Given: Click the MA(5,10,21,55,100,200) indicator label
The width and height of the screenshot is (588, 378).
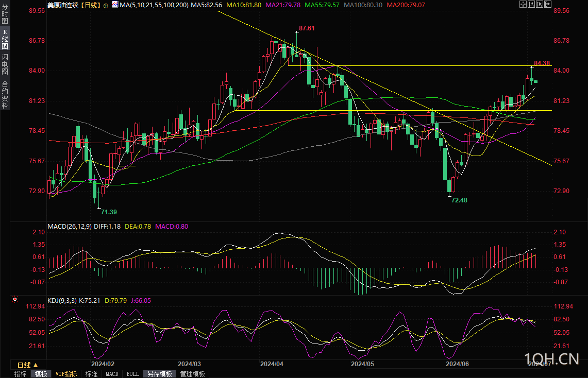Looking at the screenshot, I should click(154, 5).
